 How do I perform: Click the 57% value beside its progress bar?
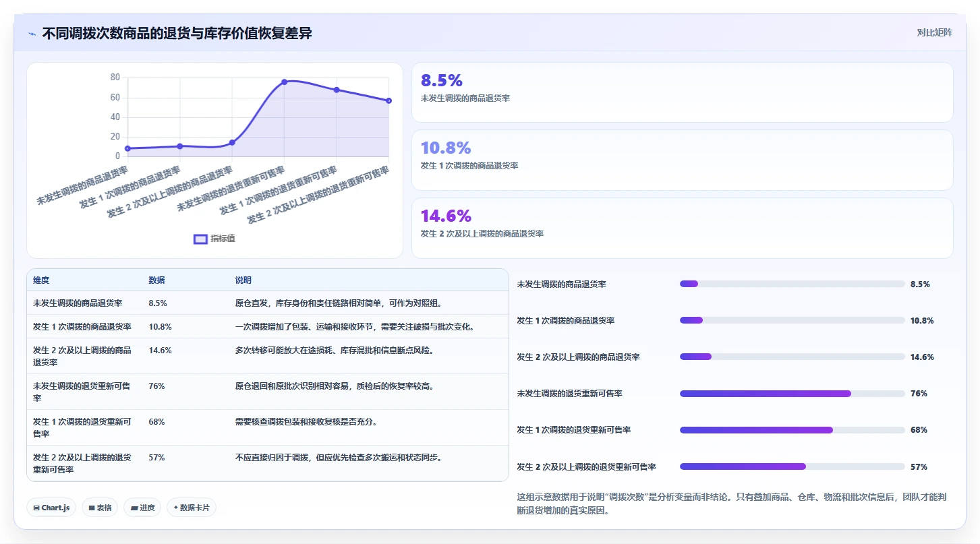(919, 466)
